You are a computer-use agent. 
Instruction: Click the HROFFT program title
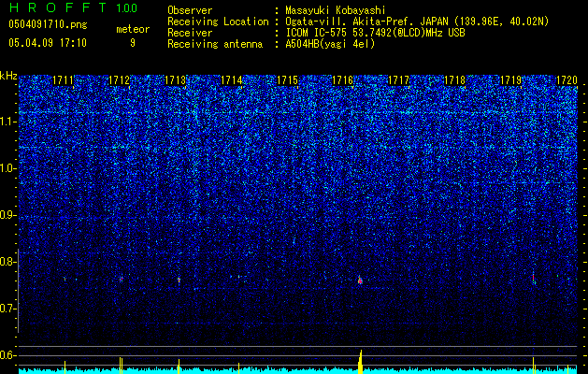point(58,7)
